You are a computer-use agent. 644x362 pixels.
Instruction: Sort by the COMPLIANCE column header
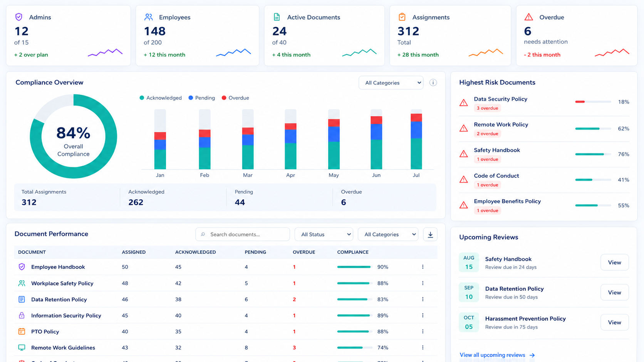click(x=353, y=252)
